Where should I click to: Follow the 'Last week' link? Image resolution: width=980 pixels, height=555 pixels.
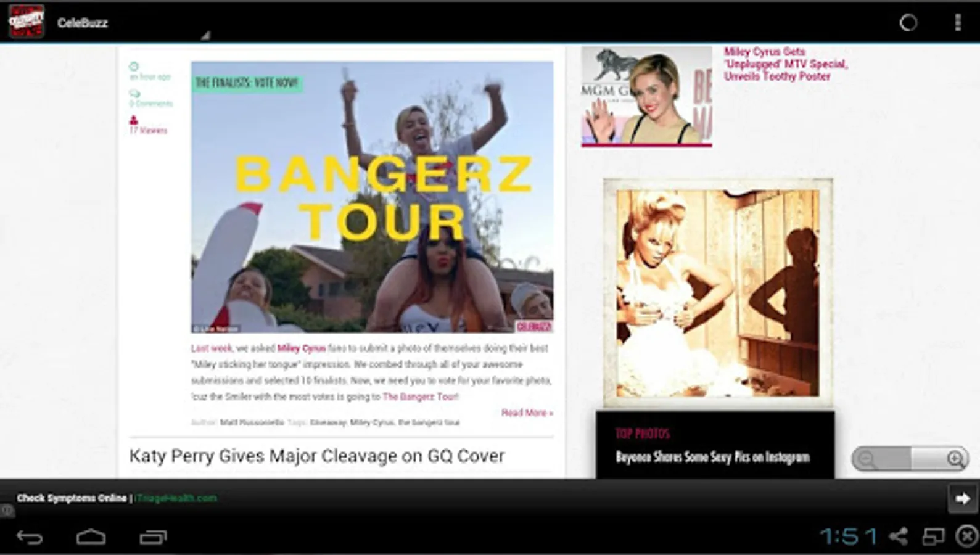pos(212,348)
